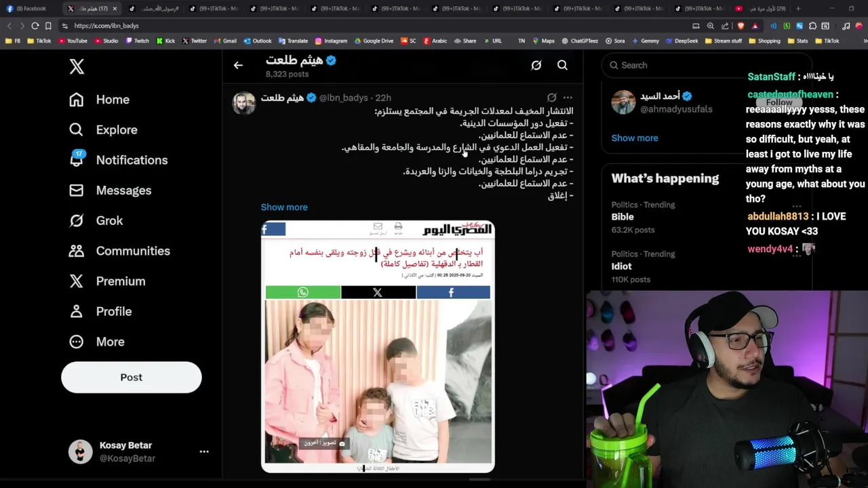Open Kosay Betar account options dots
The height and width of the screenshot is (488, 868).
204,451
